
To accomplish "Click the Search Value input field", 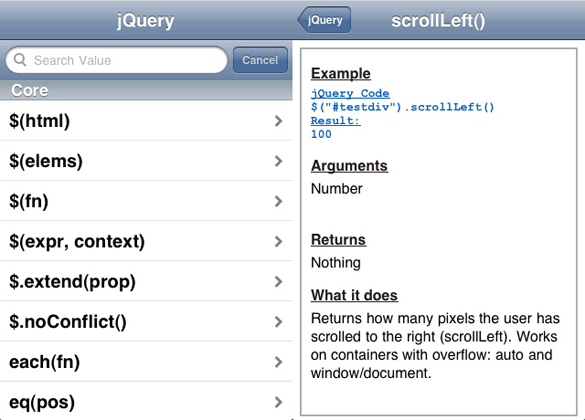I will [x=116, y=60].
